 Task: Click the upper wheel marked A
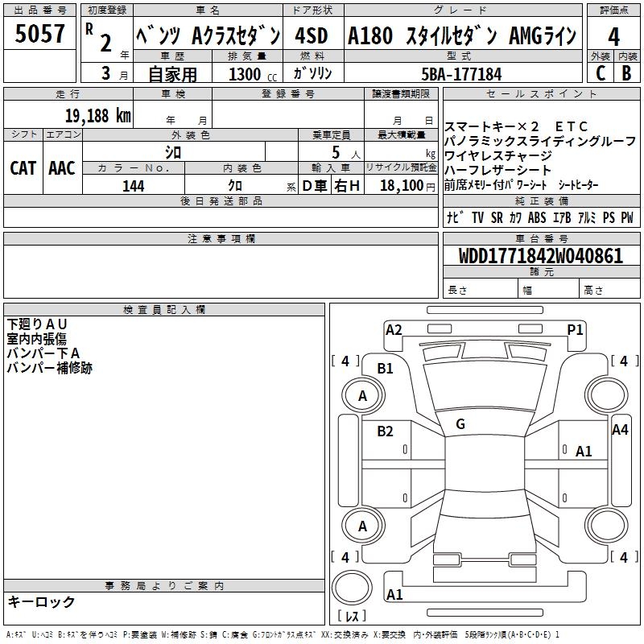pos(363,395)
